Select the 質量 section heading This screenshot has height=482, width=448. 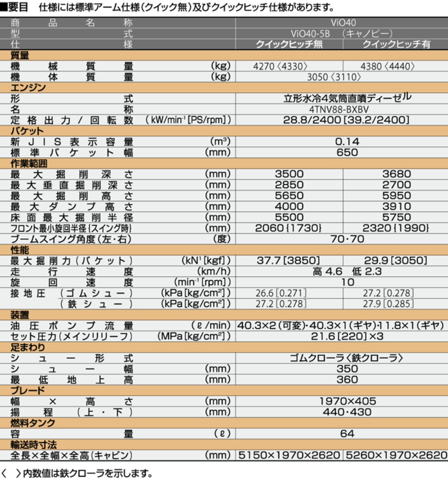coord(20,55)
